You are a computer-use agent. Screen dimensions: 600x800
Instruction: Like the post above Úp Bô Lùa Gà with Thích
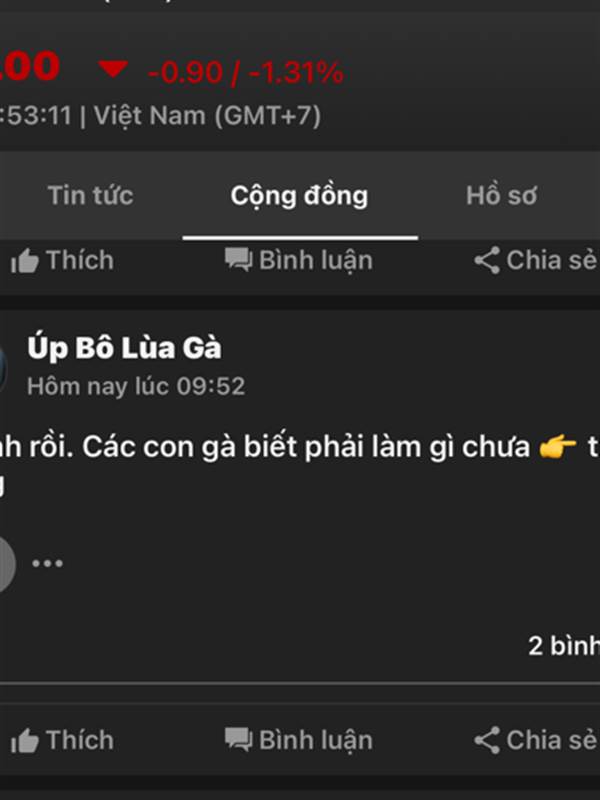click(x=62, y=260)
